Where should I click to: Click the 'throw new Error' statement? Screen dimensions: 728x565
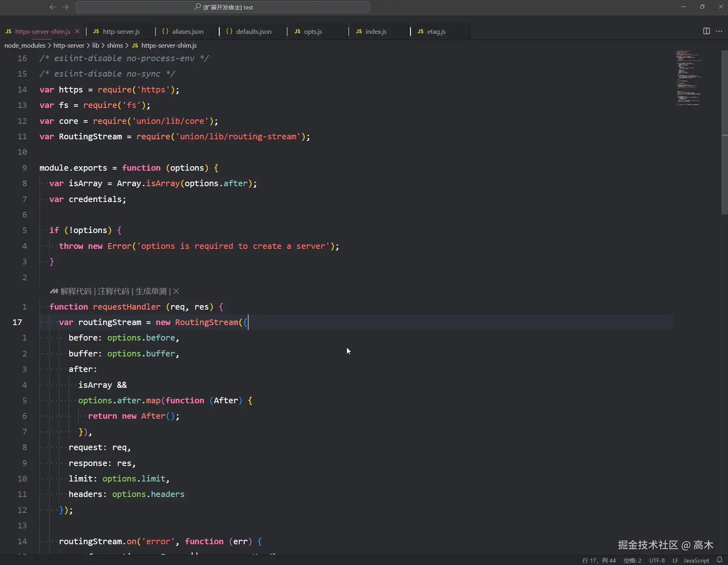(x=199, y=246)
